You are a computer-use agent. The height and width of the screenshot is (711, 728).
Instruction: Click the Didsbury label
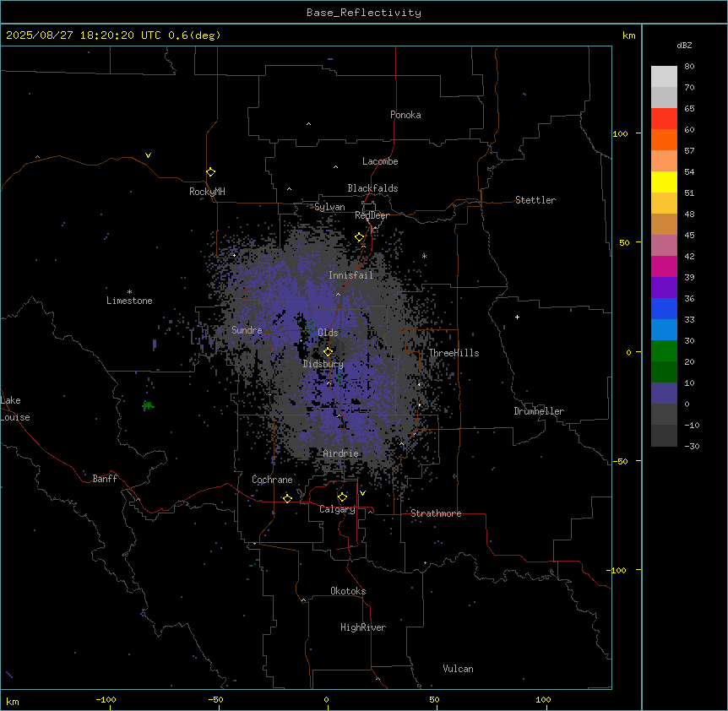coord(323,364)
